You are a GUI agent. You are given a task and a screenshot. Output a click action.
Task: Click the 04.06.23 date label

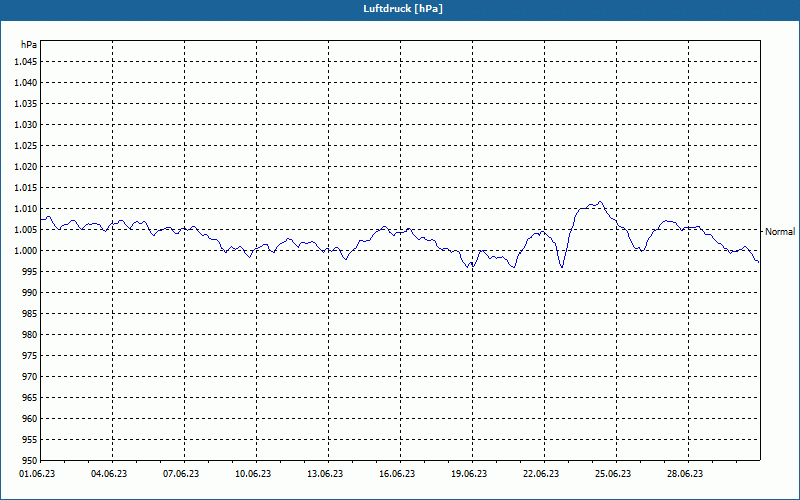pyautogui.click(x=109, y=474)
